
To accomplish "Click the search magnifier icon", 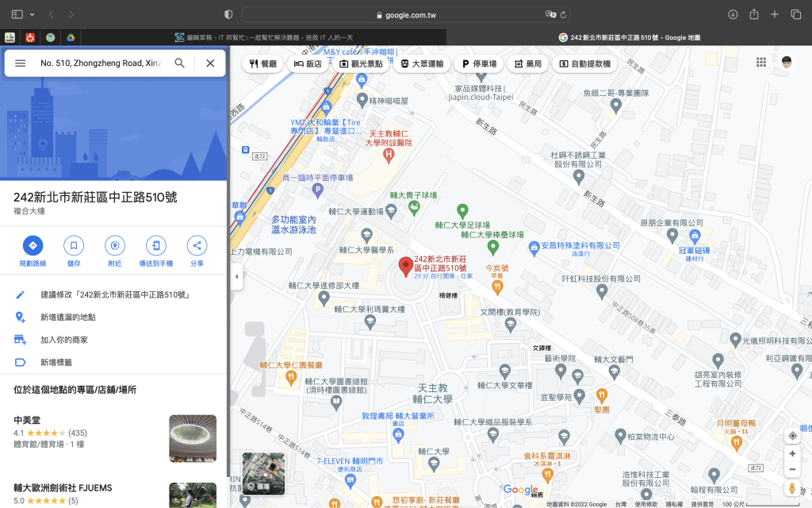I will click(180, 63).
